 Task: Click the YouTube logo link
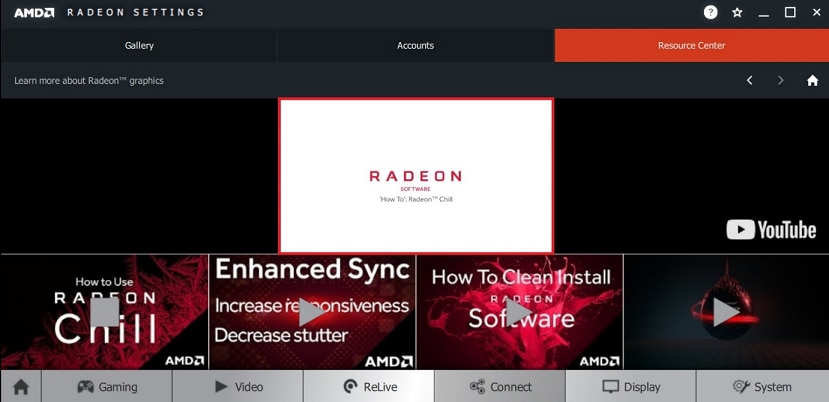(x=771, y=230)
